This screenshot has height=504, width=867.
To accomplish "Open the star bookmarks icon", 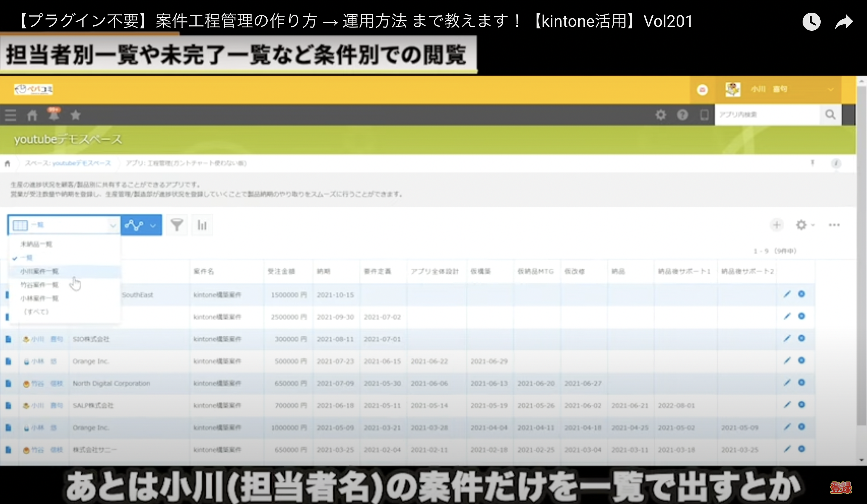I will click(76, 115).
